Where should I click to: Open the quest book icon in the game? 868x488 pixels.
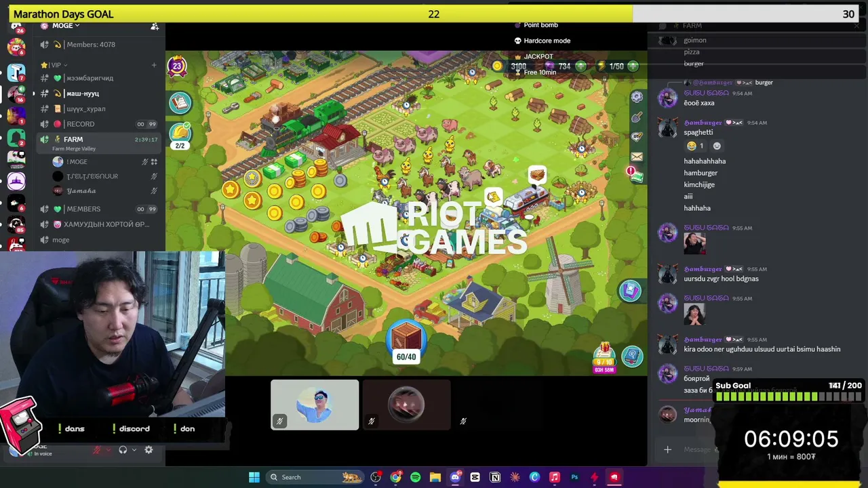point(180,102)
